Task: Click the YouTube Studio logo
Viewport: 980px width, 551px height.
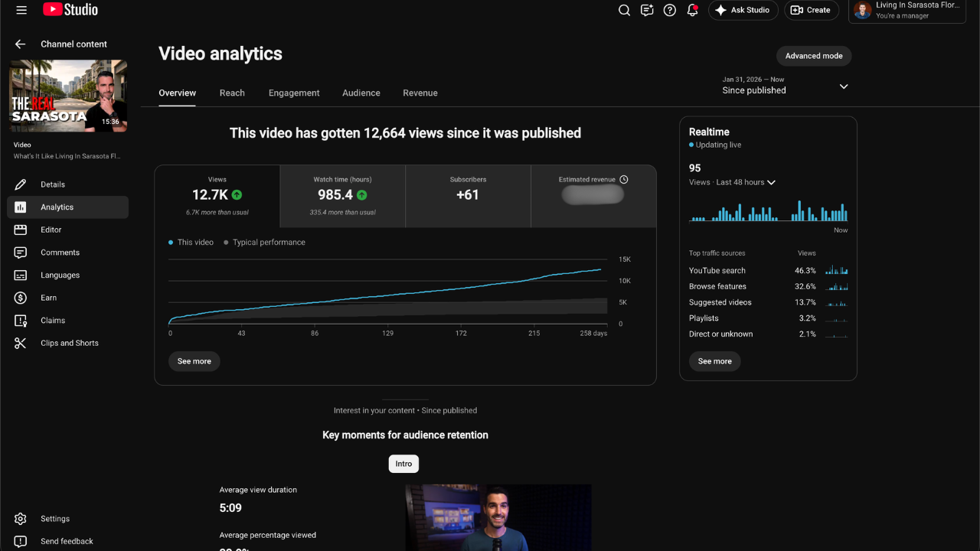Action: [70, 10]
